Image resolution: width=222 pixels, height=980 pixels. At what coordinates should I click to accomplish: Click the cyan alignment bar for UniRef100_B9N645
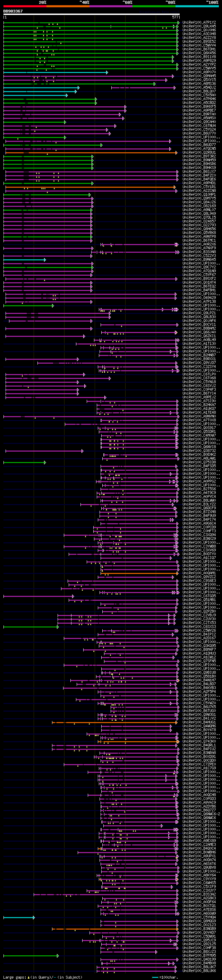tap(25, 260)
